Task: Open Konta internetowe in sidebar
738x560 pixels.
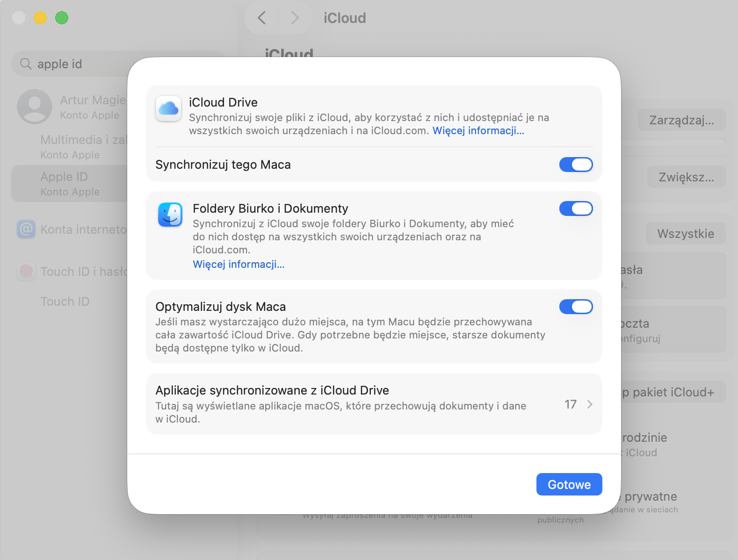Action: click(x=70, y=229)
